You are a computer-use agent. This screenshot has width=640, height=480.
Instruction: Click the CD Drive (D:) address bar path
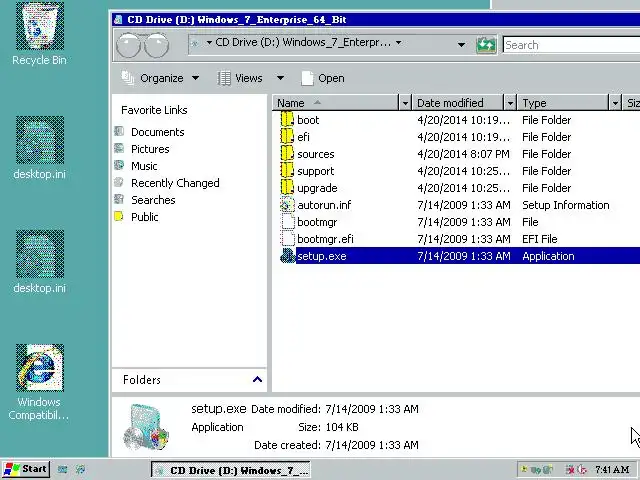[x=303, y=42]
